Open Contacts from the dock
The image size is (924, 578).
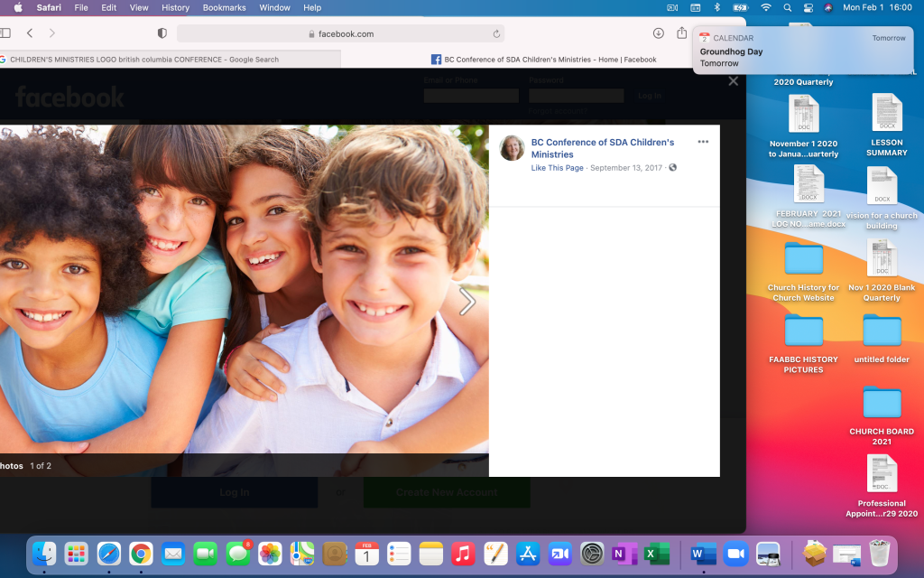[335, 554]
